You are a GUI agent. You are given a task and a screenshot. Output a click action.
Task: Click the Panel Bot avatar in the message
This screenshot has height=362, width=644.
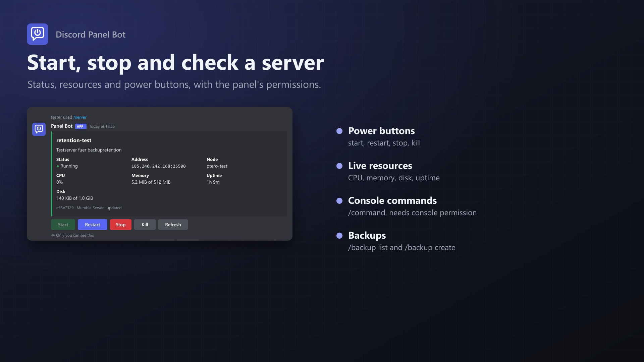pos(39,129)
